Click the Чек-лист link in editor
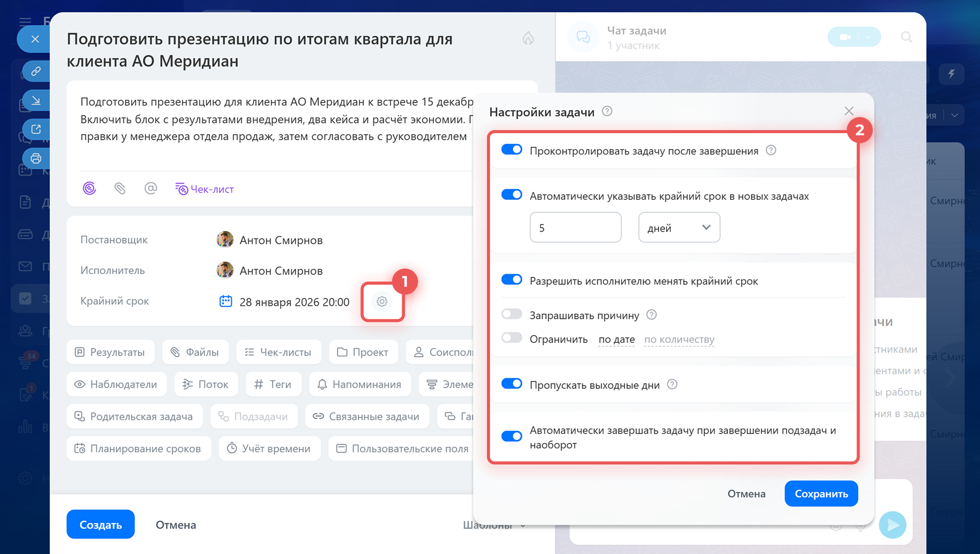 pyautogui.click(x=205, y=189)
